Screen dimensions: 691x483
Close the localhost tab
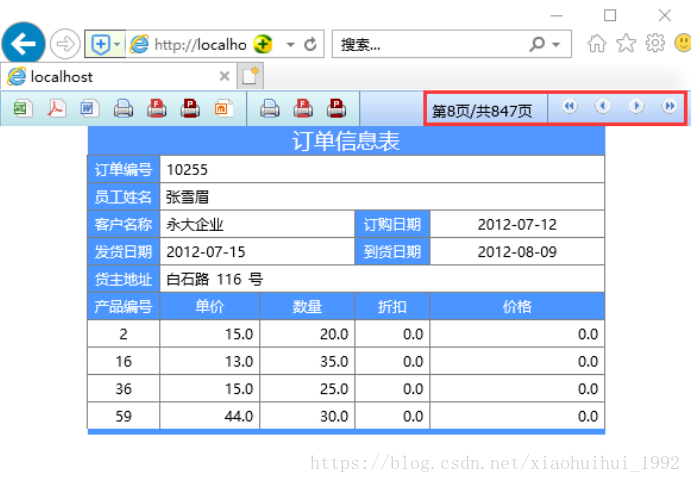click(224, 76)
